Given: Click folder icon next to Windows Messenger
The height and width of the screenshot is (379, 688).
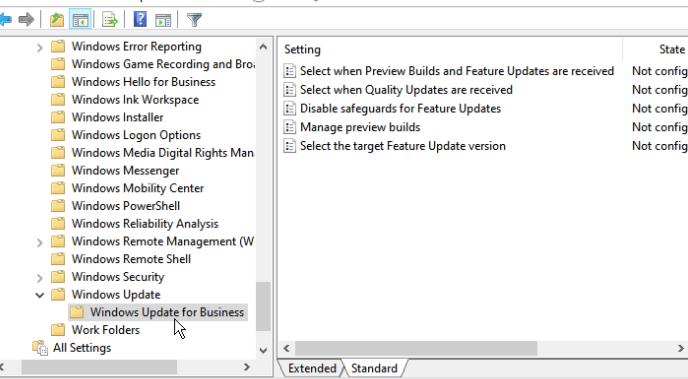Looking at the screenshot, I should 58,170.
